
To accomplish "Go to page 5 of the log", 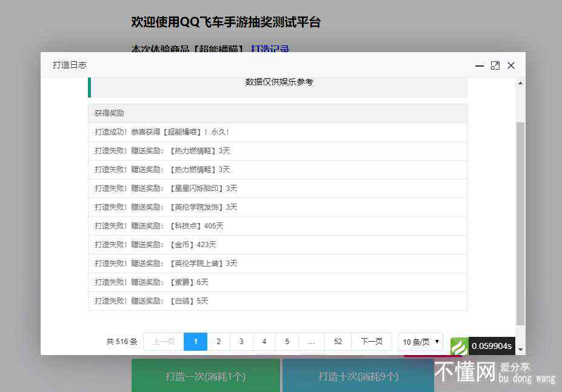I will 287,342.
